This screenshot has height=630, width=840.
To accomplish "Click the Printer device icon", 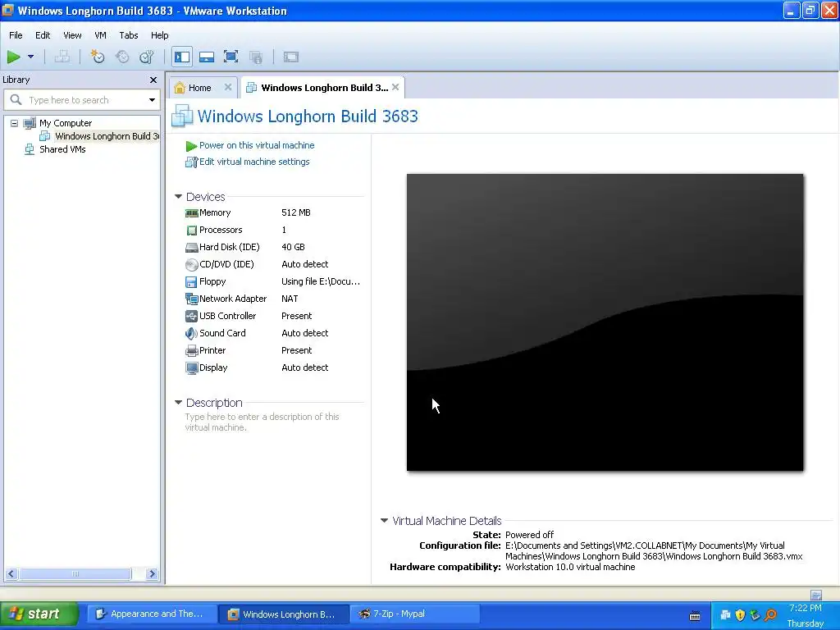I will pos(191,351).
